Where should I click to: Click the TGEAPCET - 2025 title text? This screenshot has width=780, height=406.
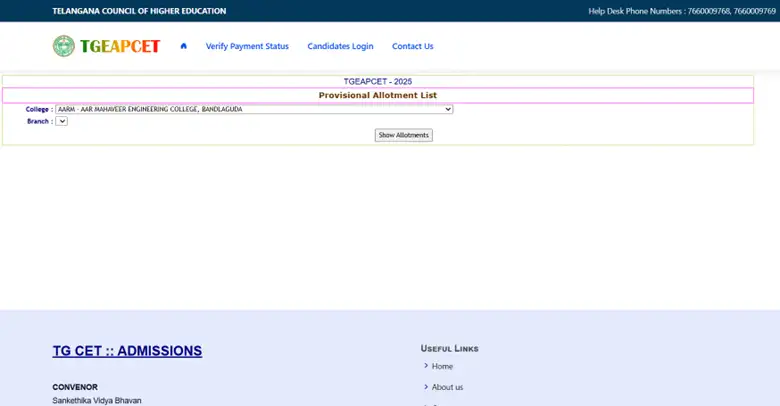(x=378, y=82)
